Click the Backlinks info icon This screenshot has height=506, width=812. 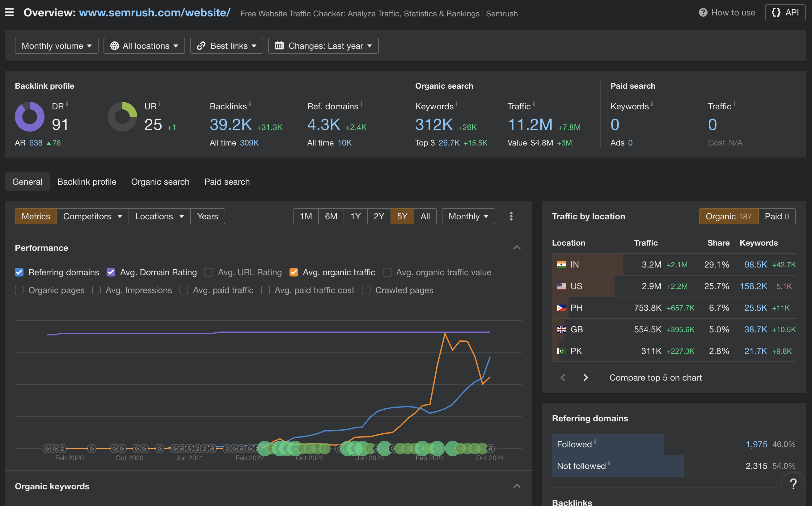[x=250, y=103]
